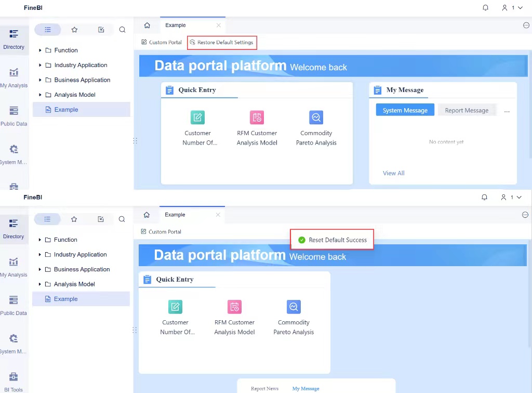Select Example item in top tree
The height and width of the screenshot is (393, 532).
(82, 110)
